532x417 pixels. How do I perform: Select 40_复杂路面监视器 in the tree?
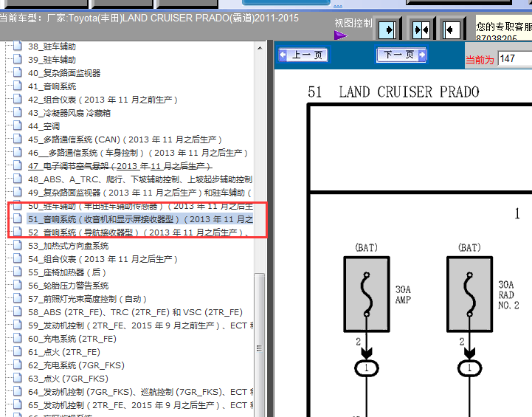64,73
